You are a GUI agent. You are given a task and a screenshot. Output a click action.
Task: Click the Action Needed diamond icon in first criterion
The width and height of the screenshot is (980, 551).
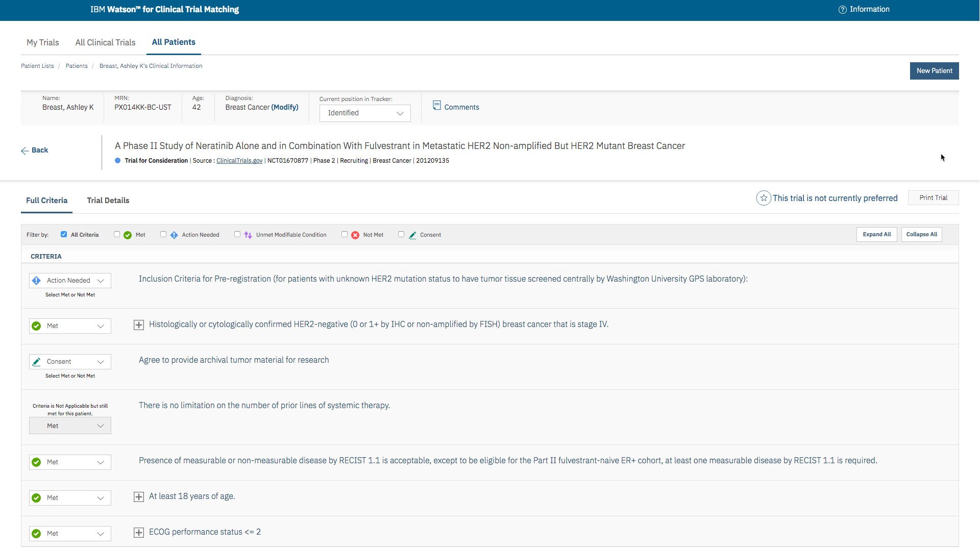coord(36,281)
